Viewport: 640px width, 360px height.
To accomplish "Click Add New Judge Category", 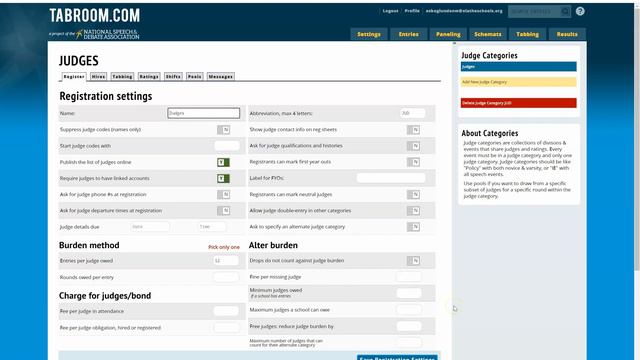I will click(518, 82).
